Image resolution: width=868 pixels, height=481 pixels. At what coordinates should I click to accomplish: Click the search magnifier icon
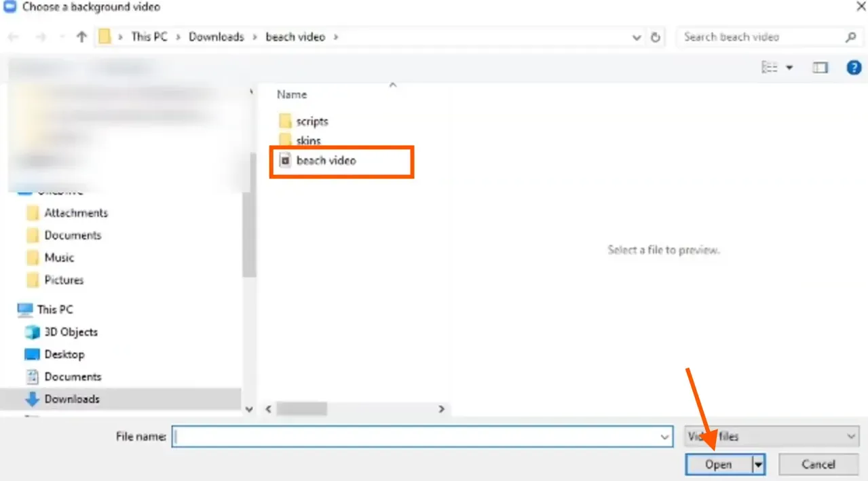[850, 37]
